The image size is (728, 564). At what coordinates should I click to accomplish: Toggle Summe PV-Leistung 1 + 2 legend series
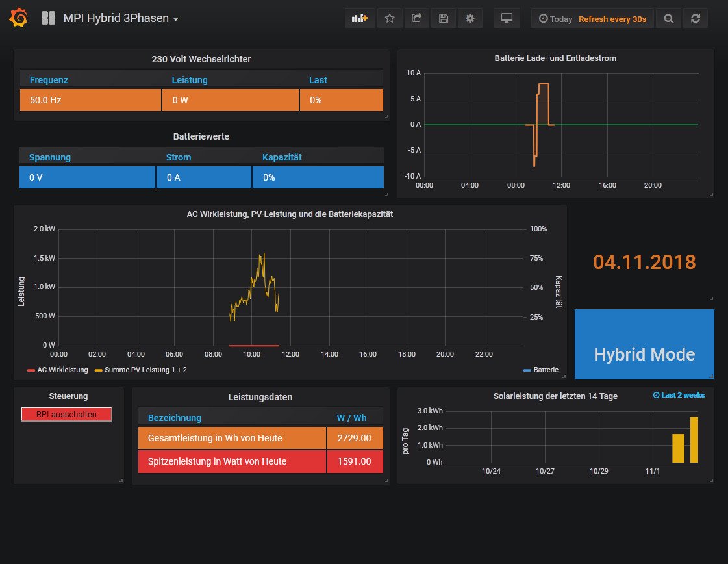[x=145, y=370]
